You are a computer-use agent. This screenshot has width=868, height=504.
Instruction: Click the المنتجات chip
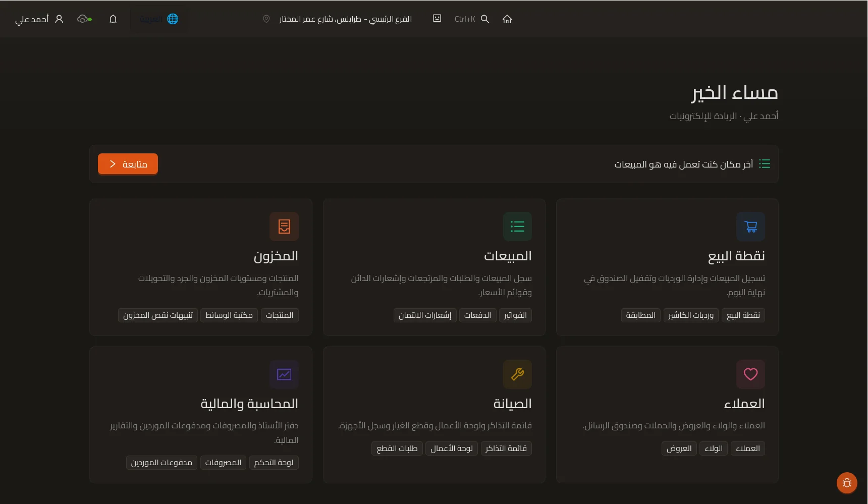pos(280,315)
